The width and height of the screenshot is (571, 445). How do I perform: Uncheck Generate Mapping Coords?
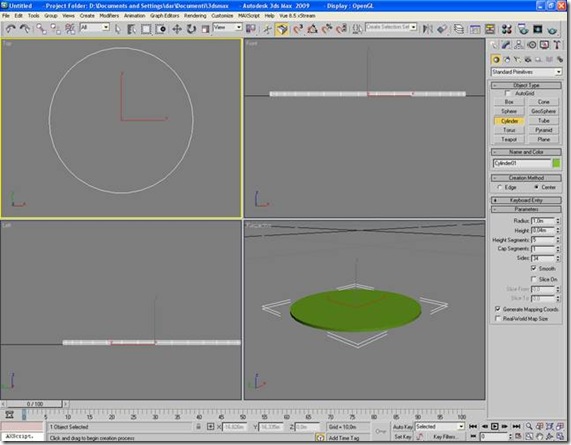click(498, 309)
